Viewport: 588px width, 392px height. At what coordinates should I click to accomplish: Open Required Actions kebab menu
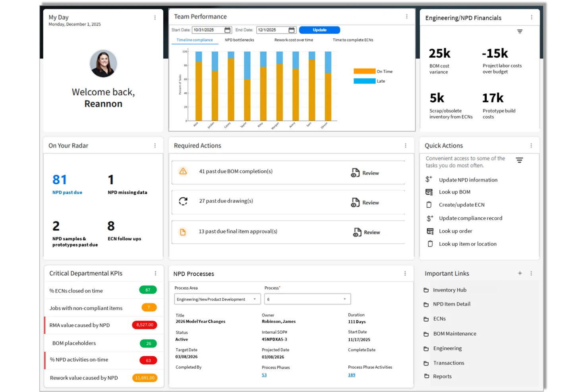pos(406,146)
